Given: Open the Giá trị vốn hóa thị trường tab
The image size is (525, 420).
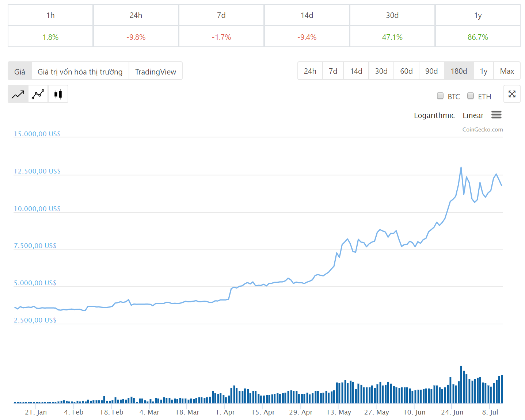Looking at the screenshot, I should coord(80,71).
